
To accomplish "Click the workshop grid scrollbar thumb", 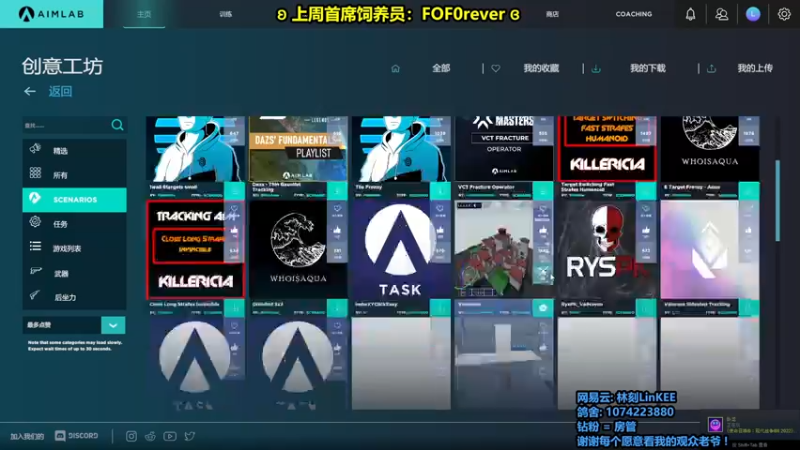I will tap(778, 201).
